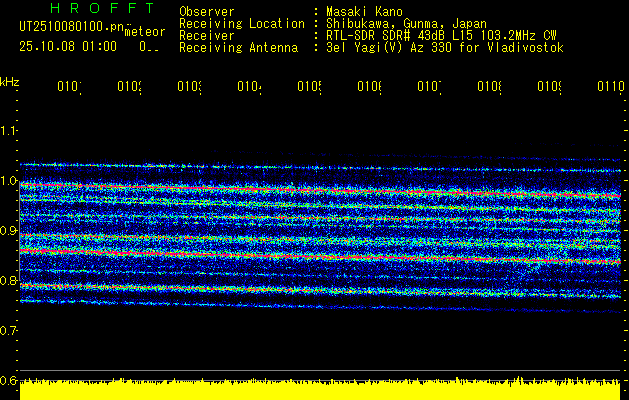The image size is (629, 400).
Task: Click Shibukawa, Gunma, Japan text
Action: [406, 24]
